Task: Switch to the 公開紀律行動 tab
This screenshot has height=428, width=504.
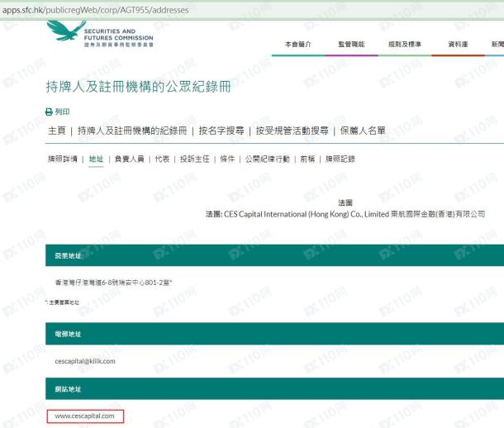Action: 268,159
